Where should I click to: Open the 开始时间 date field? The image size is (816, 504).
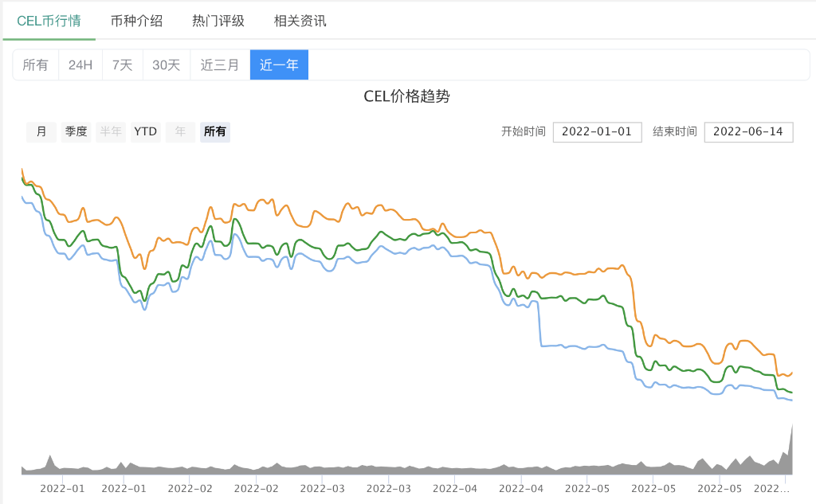click(x=597, y=131)
